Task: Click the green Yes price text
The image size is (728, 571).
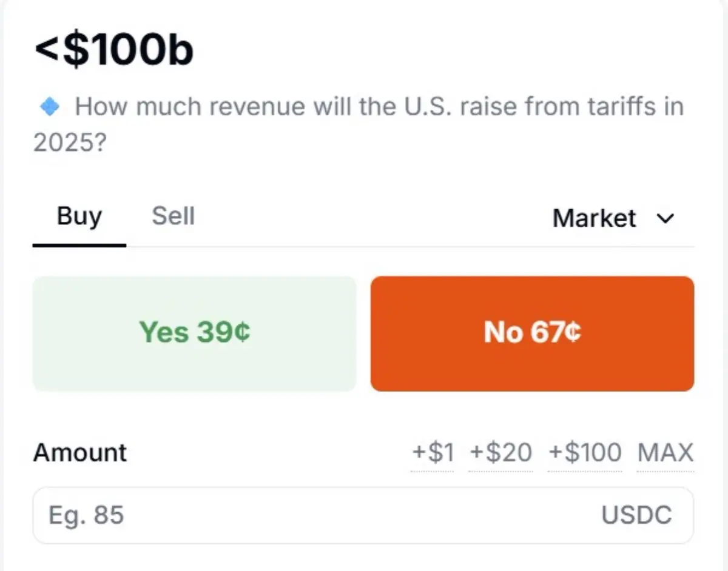Action: [x=194, y=333]
